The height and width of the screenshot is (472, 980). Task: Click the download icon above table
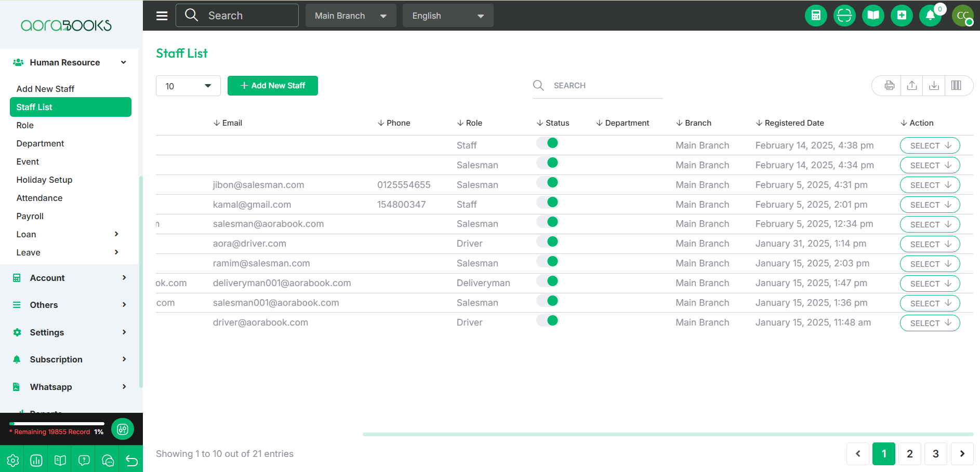pyautogui.click(x=934, y=86)
